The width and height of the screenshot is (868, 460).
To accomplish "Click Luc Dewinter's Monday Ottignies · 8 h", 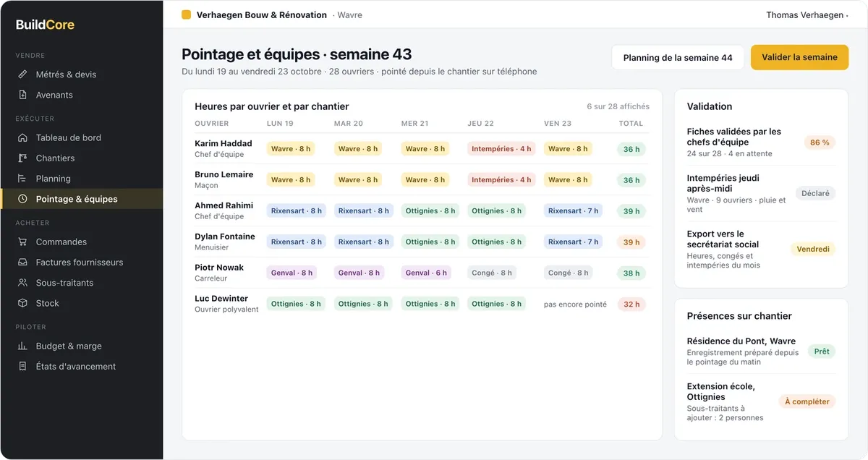I will (x=296, y=304).
